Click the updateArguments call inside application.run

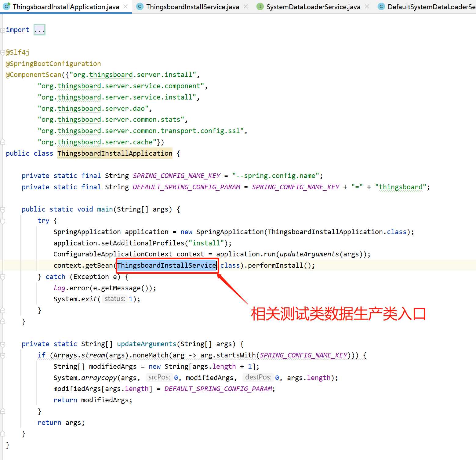coord(309,254)
